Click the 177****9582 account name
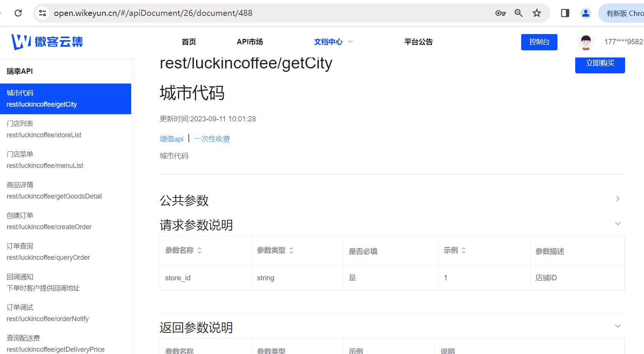This screenshot has height=354, width=644. point(624,42)
